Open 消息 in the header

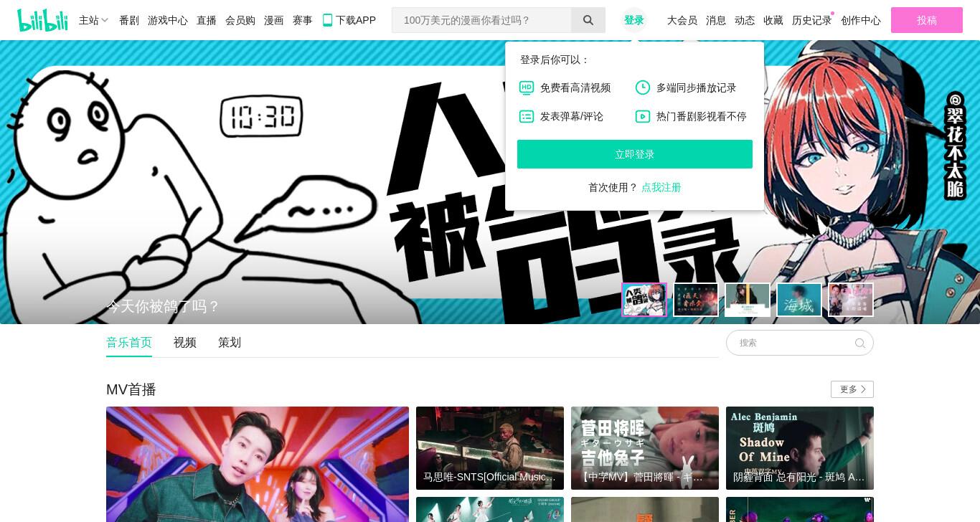pyautogui.click(x=716, y=20)
